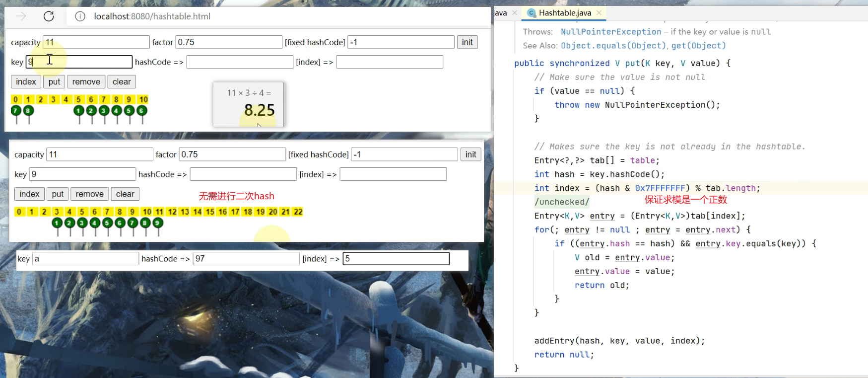Screen dimensions: 868x378
Task: Click the green node 7 under bucket 0
Action: [x=16, y=110]
